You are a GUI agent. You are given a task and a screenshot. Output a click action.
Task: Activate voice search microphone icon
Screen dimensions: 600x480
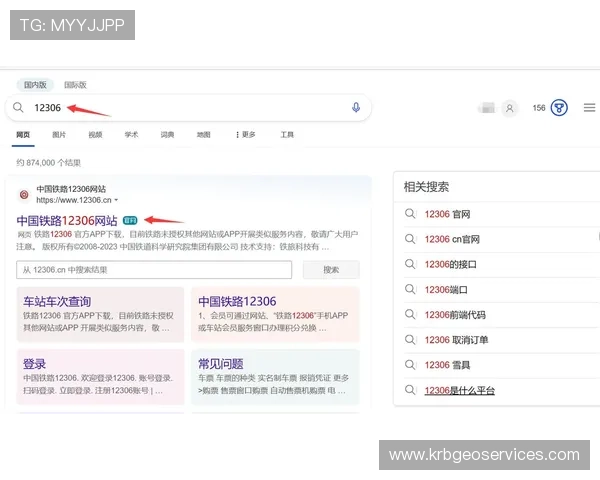356,108
